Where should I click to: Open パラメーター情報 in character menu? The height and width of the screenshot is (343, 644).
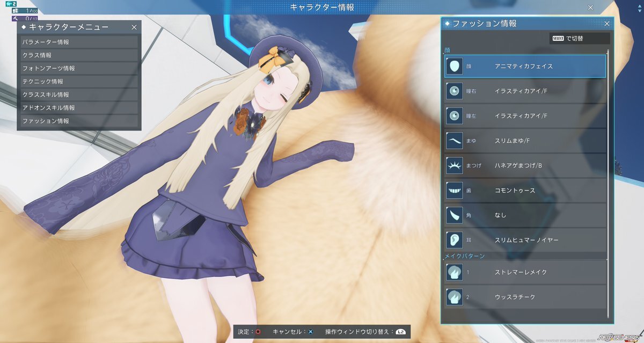79,42
